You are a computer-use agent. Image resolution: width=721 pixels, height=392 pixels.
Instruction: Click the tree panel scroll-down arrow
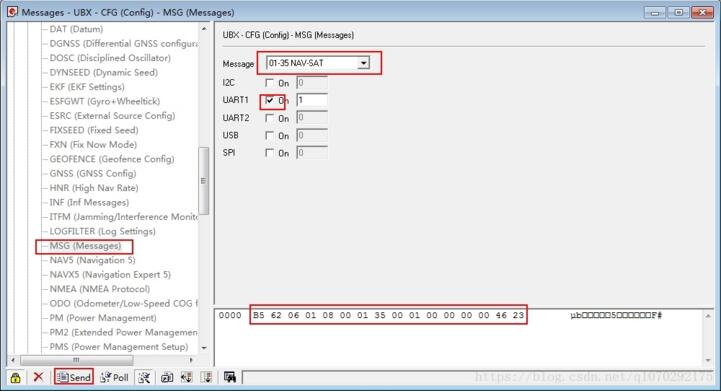[204, 348]
